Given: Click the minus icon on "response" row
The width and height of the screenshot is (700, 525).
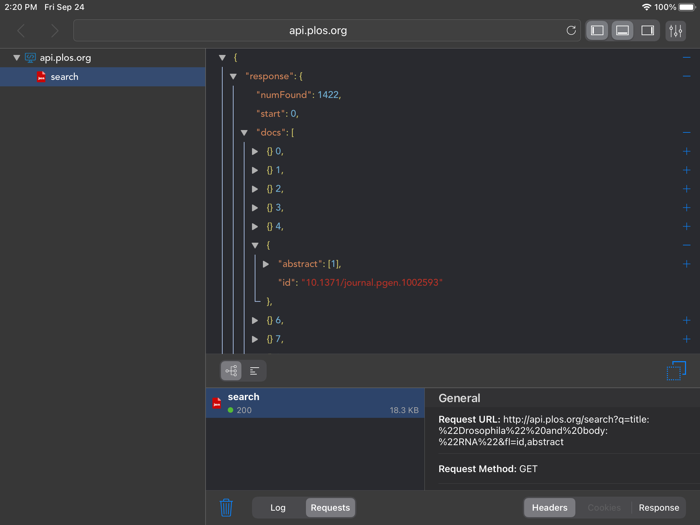Looking at the screenshot, I should 687,76.
